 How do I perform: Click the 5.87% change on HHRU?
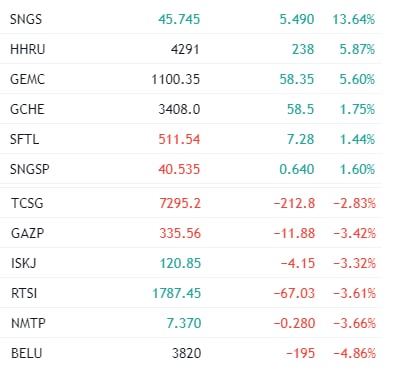click(357, 49)
